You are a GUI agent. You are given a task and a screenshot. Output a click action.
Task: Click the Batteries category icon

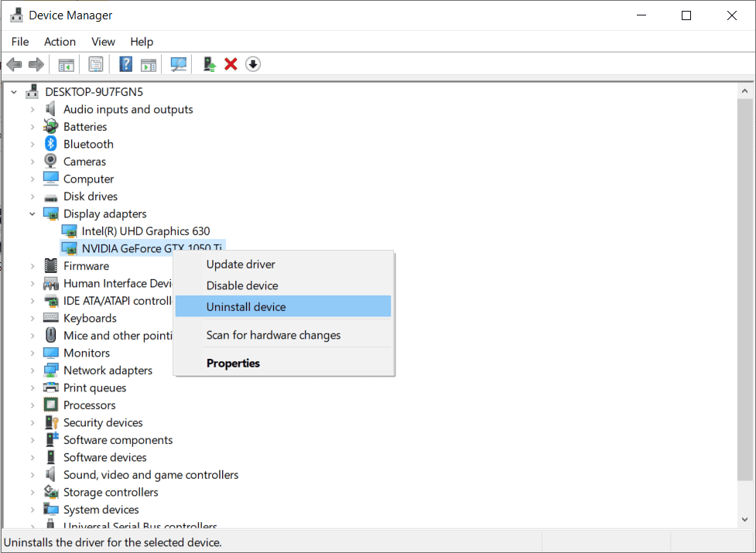tap(50, 127)
